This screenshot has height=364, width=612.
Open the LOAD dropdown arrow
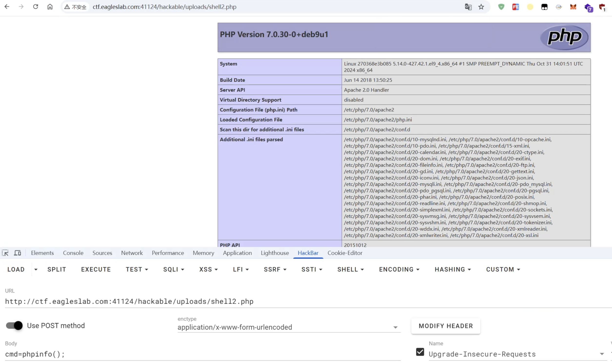pos(36,269)
